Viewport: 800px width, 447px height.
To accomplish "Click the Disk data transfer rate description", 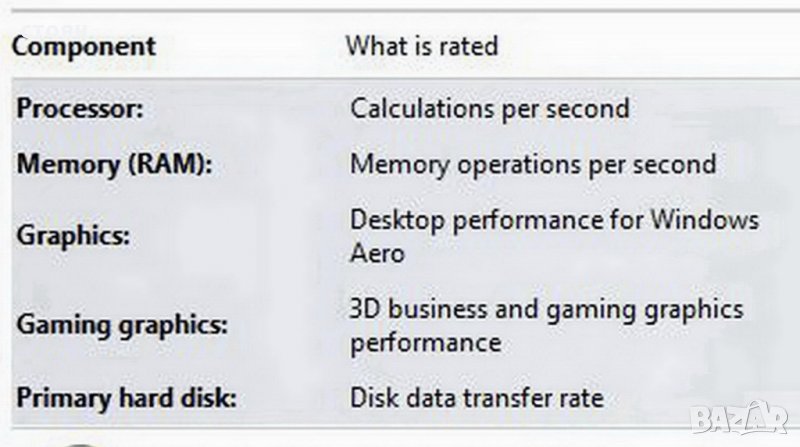I will [x=476, y=398].
